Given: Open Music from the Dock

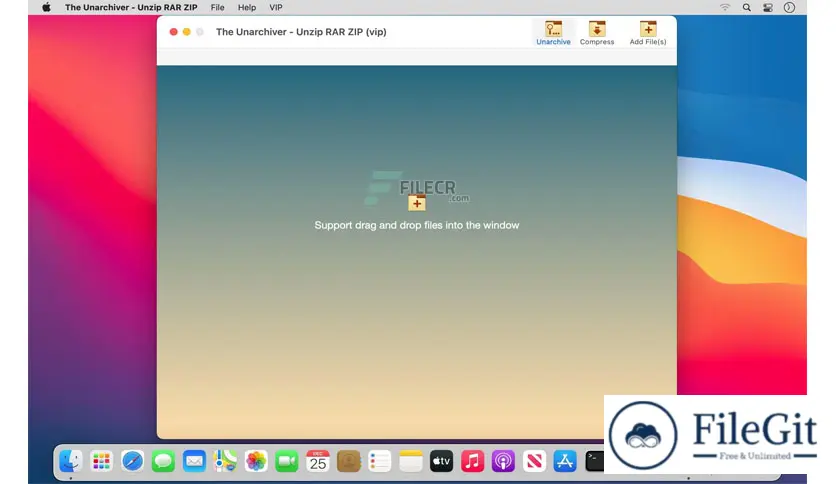Looking at the screenshot, I should coord(472,461).
